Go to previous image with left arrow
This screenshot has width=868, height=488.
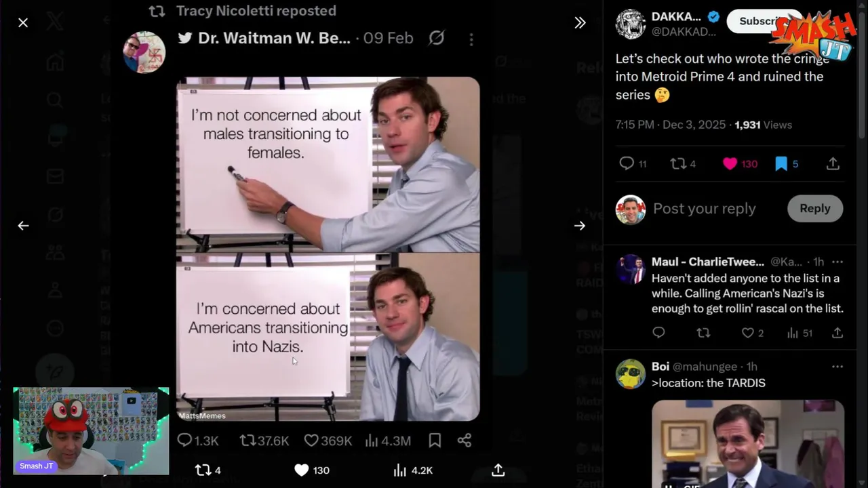click(x=23, y=226)
